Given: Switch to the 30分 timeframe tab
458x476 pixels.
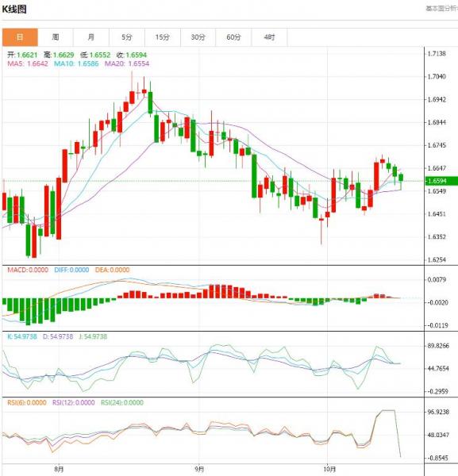Looking at the screenshot, I should click(198, 37).
